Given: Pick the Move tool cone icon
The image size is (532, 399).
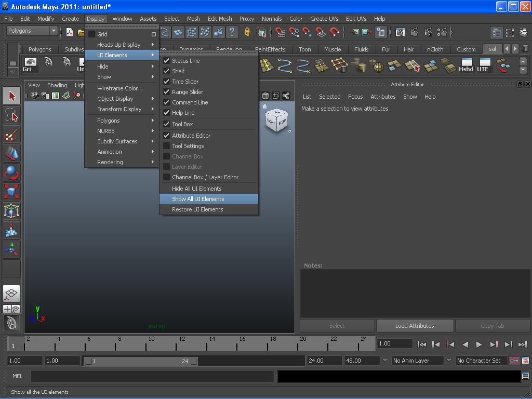Looking at the screenshot, I should [x=11, y=154].
